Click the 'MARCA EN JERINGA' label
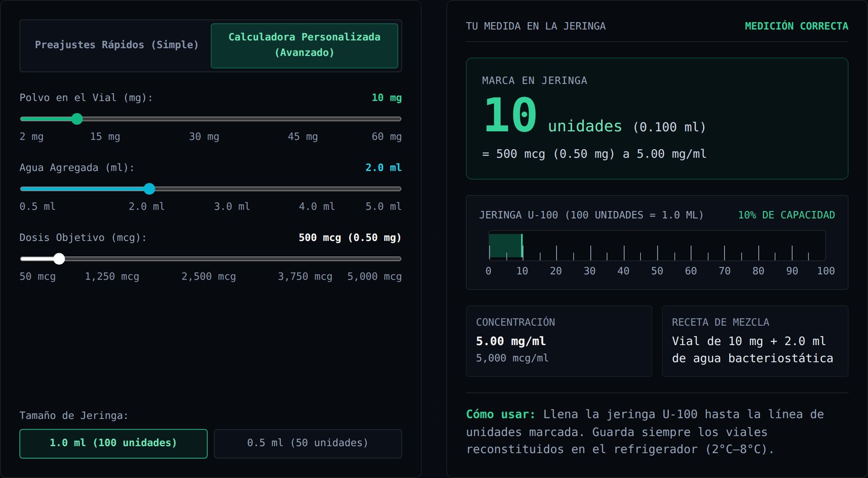This screenshot has width=868, height=478. pyautogui.click(x=534, y=80)
